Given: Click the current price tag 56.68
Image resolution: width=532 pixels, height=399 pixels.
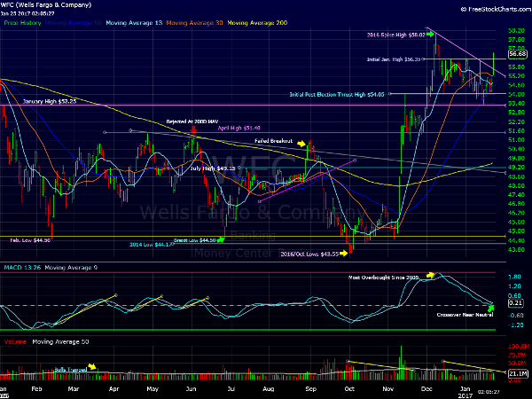Looking at the screenshot, I should pos(518,54).
